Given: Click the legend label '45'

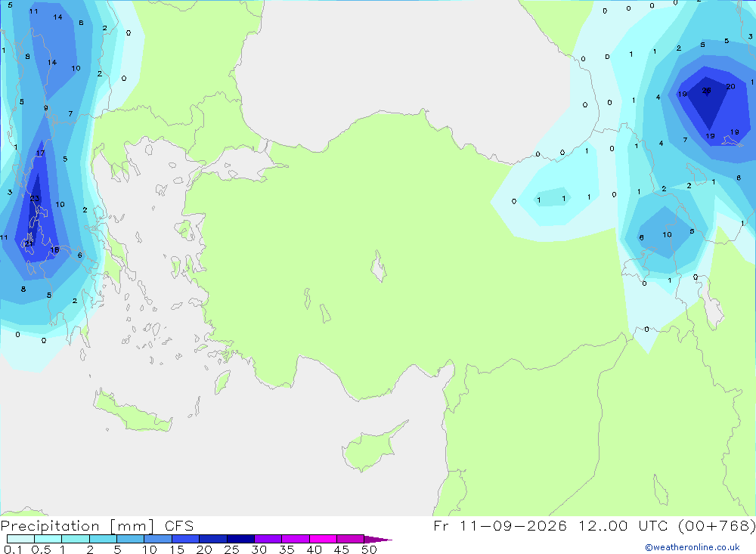Looking at the screenshot, I should [x=342, y=549].
